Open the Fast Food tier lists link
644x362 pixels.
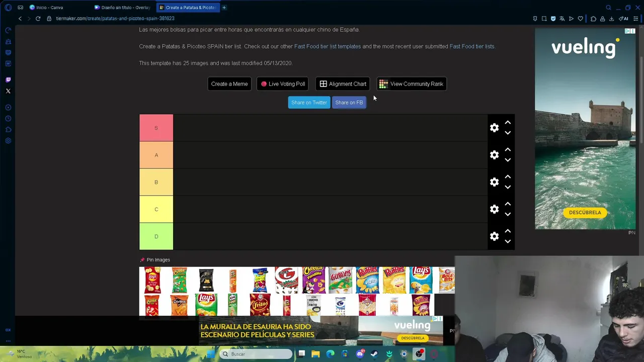coord(472,46)
